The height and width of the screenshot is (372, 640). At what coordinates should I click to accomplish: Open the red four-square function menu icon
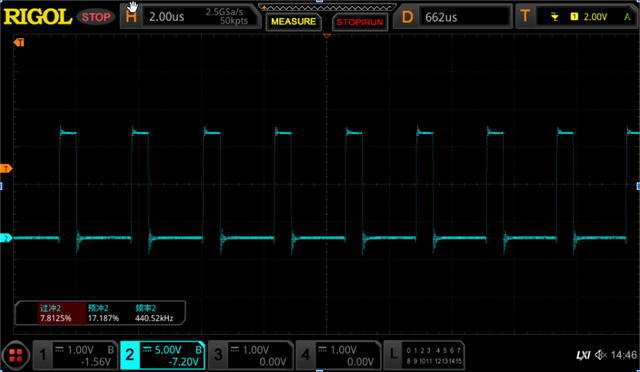[16, 355]
